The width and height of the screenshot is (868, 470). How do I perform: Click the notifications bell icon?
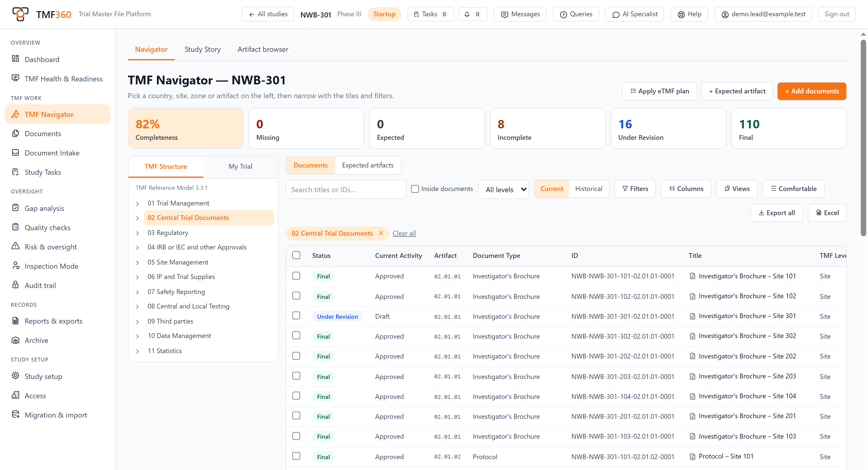coord(467,14)
